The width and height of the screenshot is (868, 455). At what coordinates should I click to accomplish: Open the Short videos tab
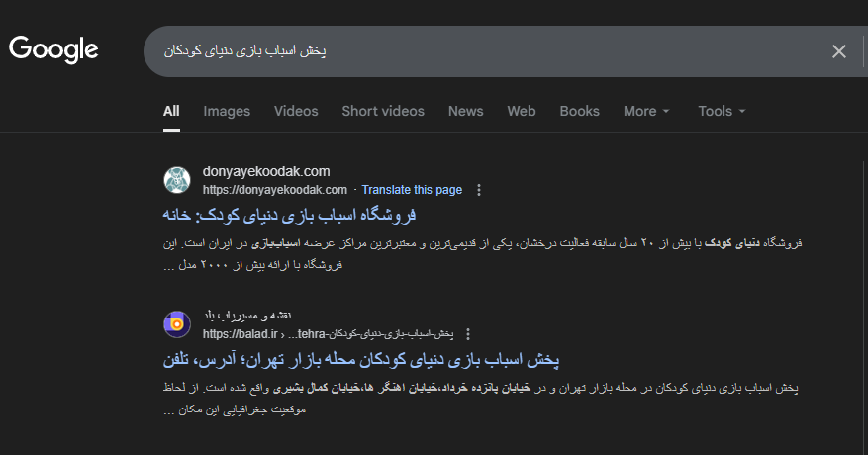pos(383,111)
